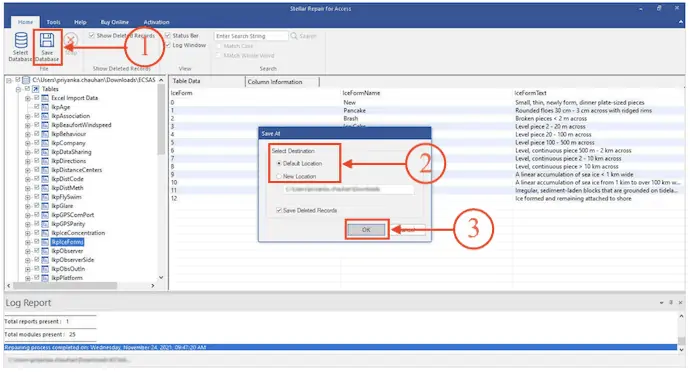Click Cancel in Save At dialog

pyautogui.click(x=408, y=230)
